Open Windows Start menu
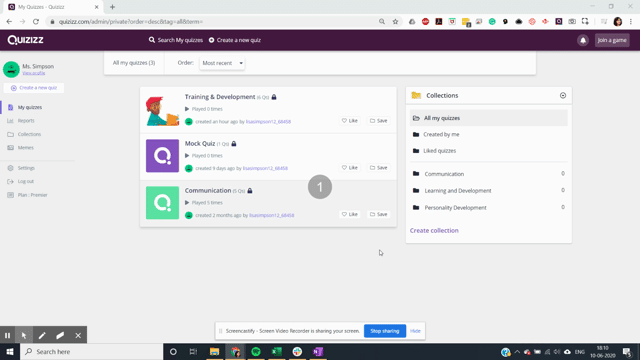The height and width of the screenshot is (360, 640). 10,351
